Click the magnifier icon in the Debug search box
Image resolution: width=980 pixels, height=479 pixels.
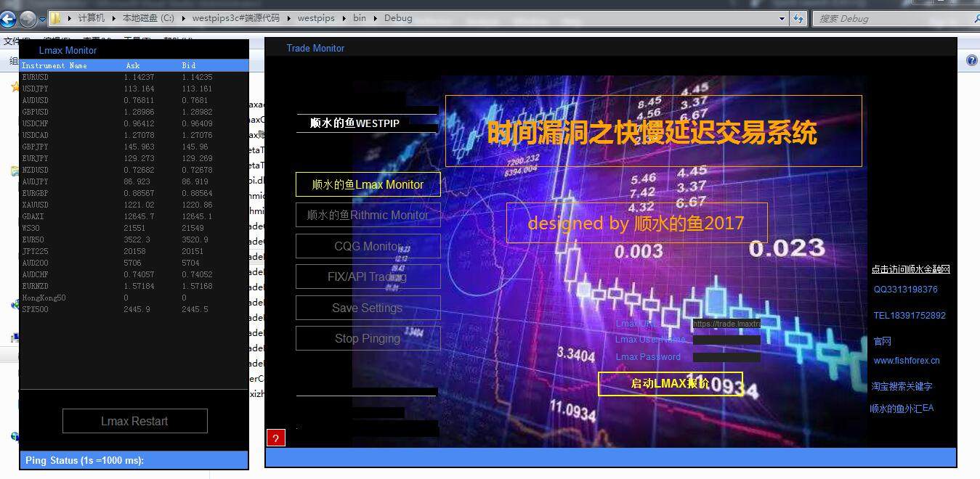point(976,18)
